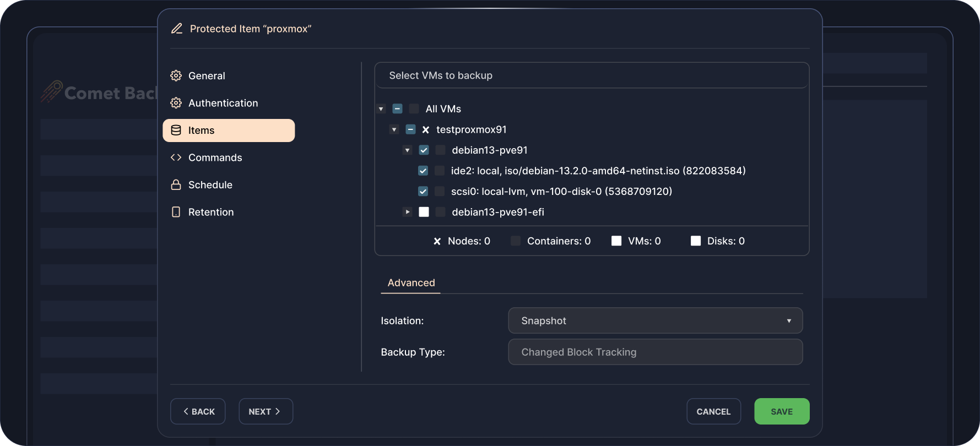The width and height of the screenshot is (980, 446).
Task: Expand the debian13-pve91-efi node
Action: click(407, 212)
